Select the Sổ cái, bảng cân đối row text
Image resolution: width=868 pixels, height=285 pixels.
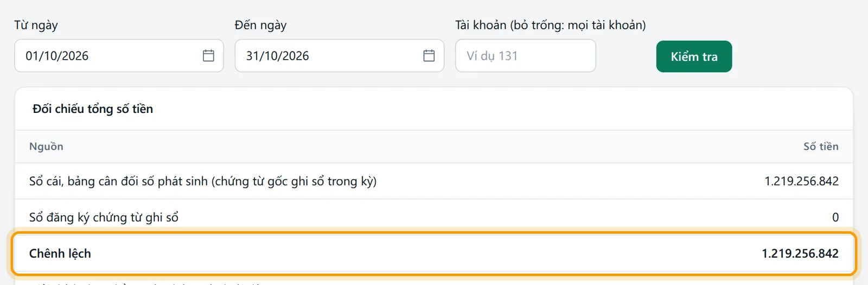click(x=203, y=181)
